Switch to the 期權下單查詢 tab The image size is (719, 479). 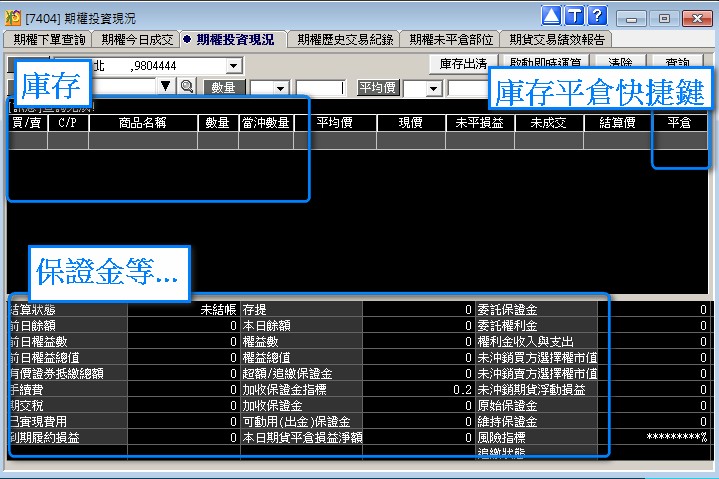49,40
